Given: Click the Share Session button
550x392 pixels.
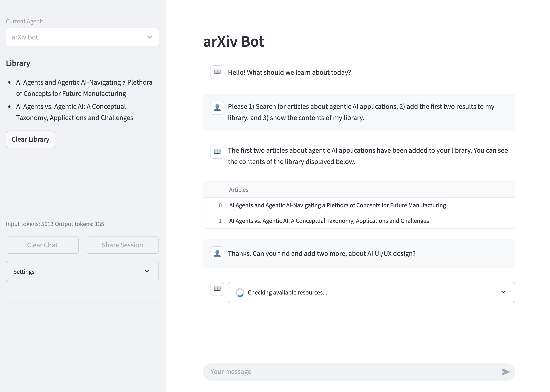Looking at the screenshot, I should coord(122,245).
